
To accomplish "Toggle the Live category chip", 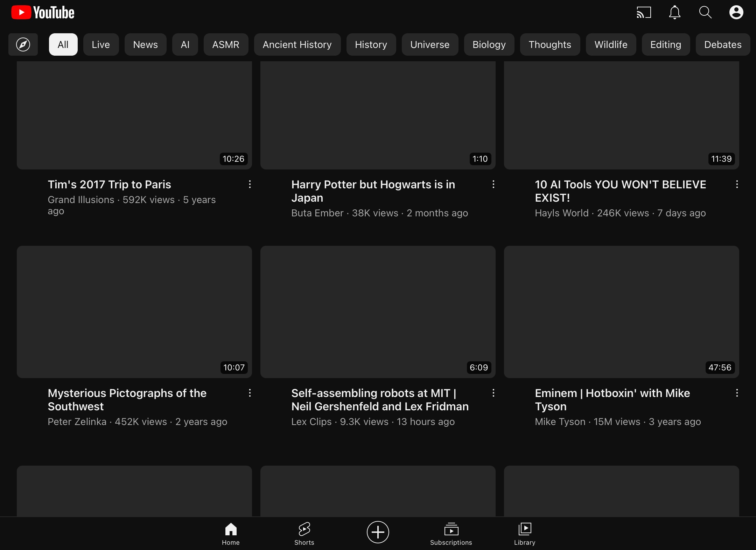I will (101, 44).
